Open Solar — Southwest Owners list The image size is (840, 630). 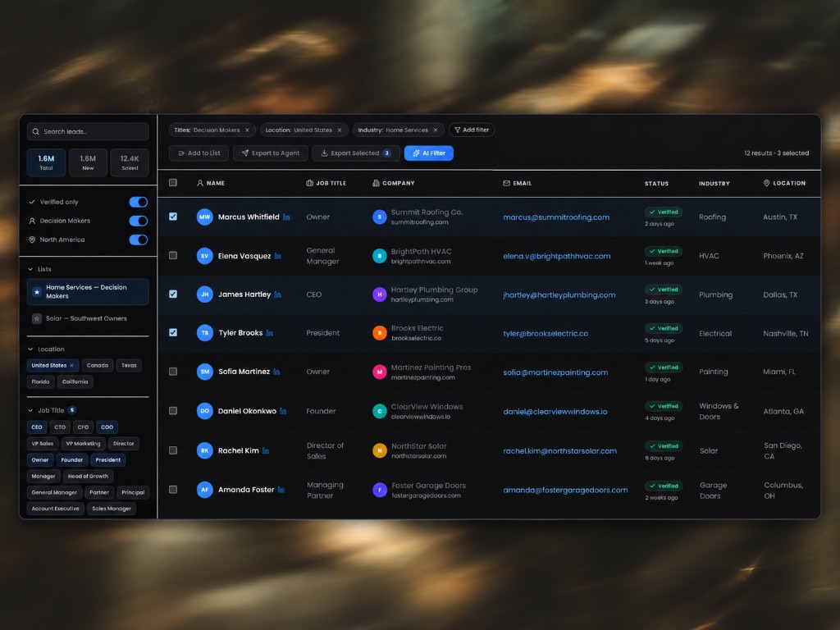coord(88,318)
